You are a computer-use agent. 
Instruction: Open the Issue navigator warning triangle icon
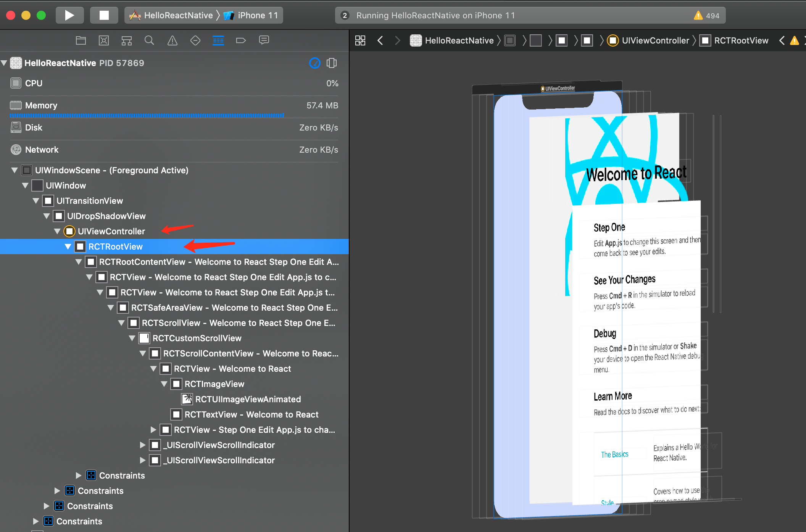pyautogui.click(x=172, y=40)
